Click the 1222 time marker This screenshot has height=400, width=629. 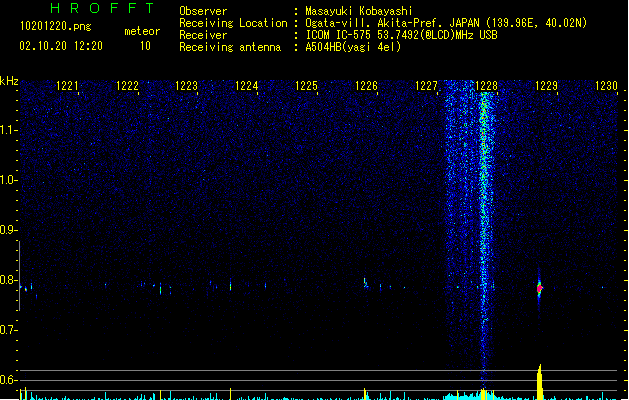pos(127,86)
